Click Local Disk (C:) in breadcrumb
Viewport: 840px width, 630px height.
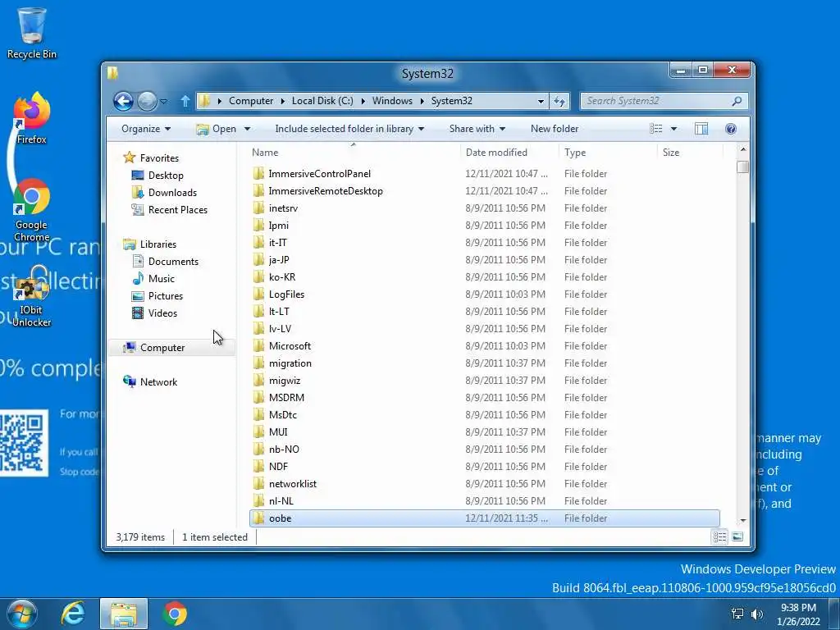click(x=322, y=101)
